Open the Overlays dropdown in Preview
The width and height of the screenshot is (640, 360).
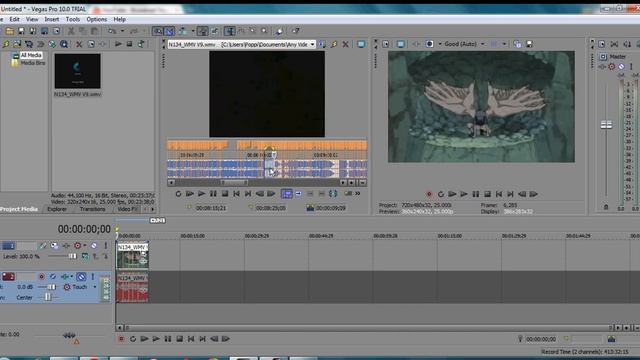click(504, 44)
